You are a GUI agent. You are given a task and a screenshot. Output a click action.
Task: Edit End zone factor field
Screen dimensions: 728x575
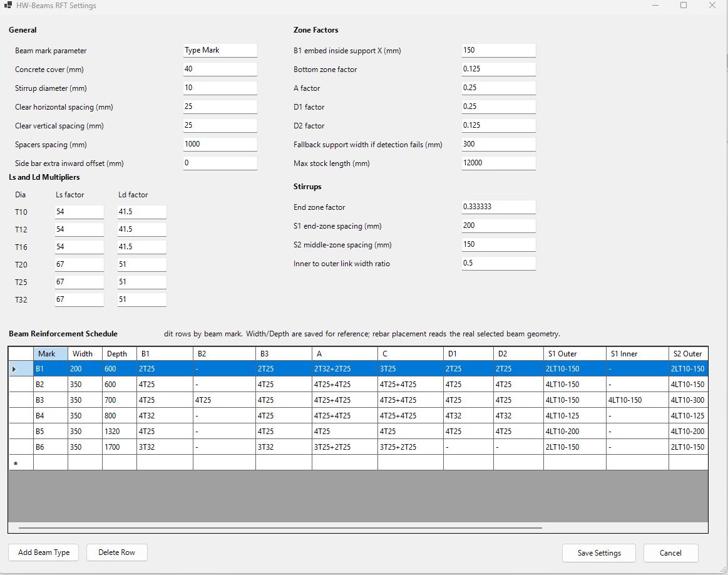(499, 207)
